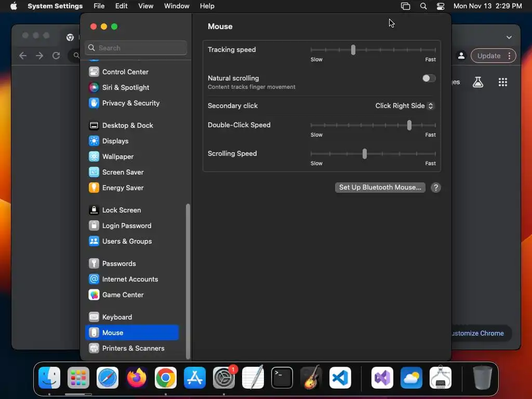
Task: Open Spotlight search in menu bar
Action: (423, 6)
